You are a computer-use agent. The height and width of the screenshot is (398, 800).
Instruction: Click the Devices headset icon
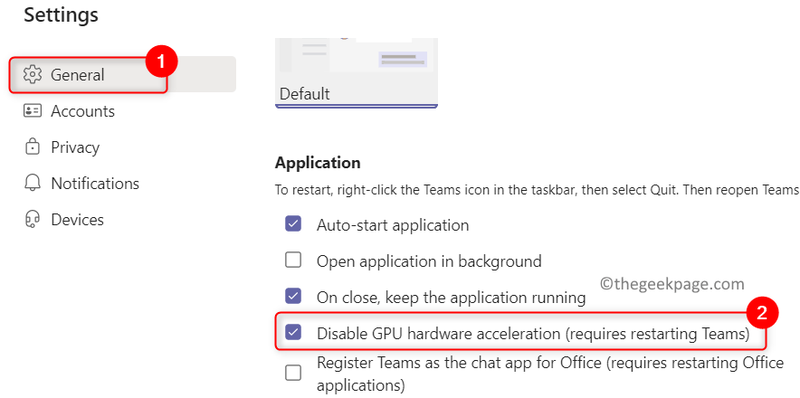32,219
